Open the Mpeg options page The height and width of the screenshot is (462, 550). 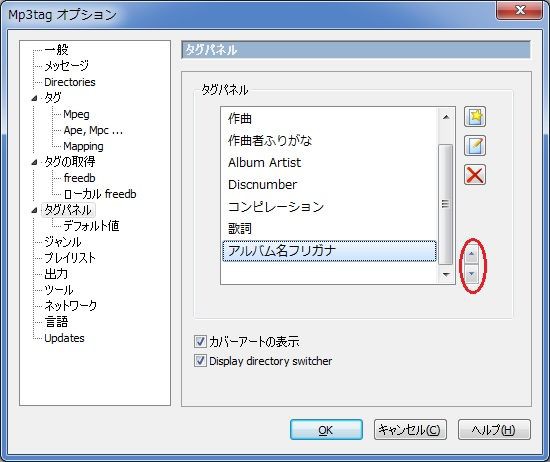pos(76,114)
